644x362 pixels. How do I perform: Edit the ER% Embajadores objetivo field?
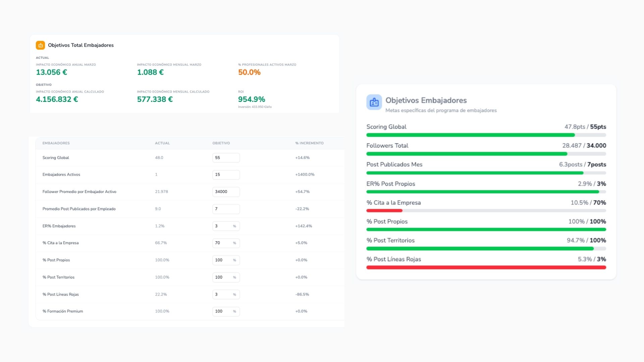point(226,226)
